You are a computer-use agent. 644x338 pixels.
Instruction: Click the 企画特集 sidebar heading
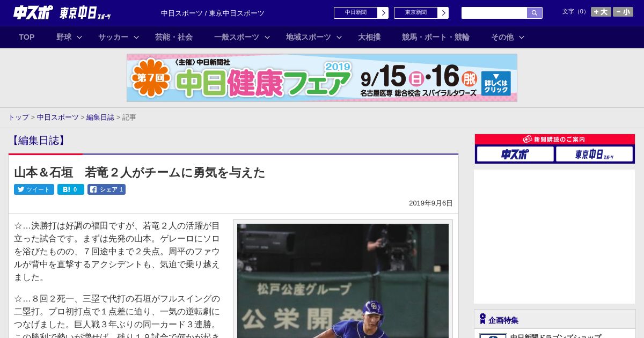click(503, 320)
